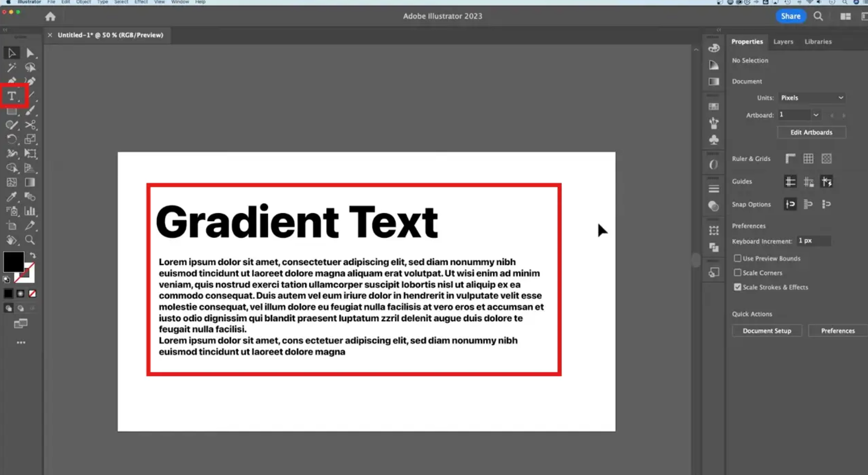Pick the Eyedropper tool

point(11,196)
